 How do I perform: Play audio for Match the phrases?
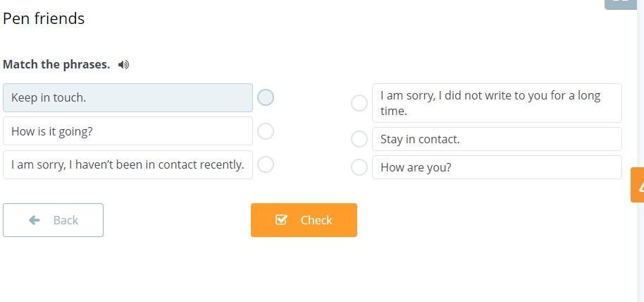pos(124,65)
